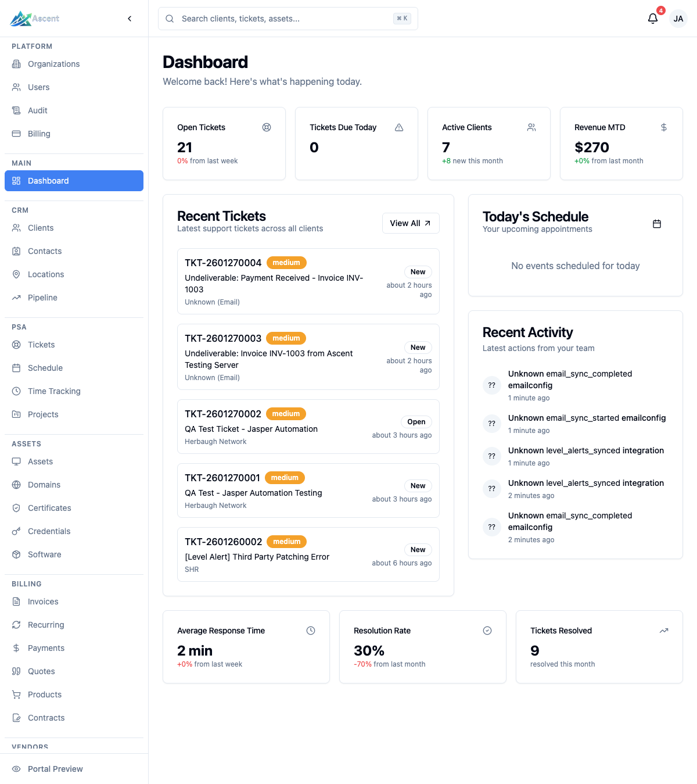Click the medium priority badge on TKT-2601270004

tap(286, 263)
